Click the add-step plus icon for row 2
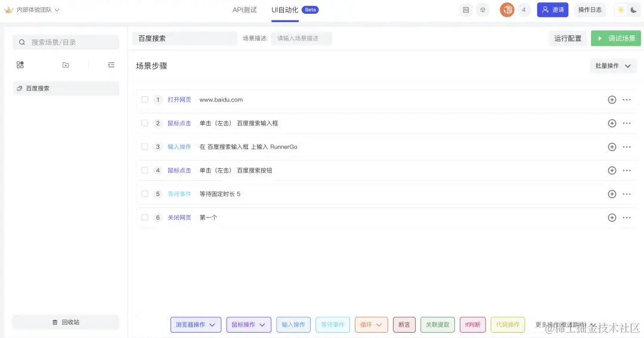The image size is (644, 338). pos(612,123)
